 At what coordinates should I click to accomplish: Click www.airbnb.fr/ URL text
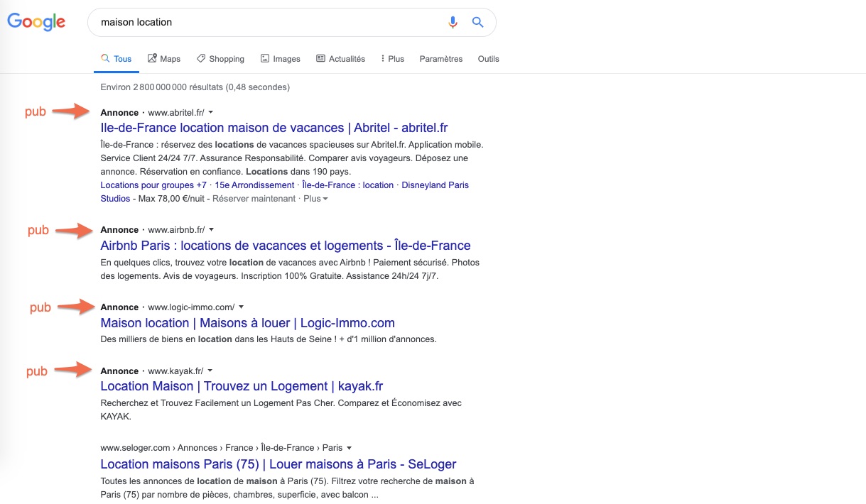pyautogui.click(x=176, y=230)
